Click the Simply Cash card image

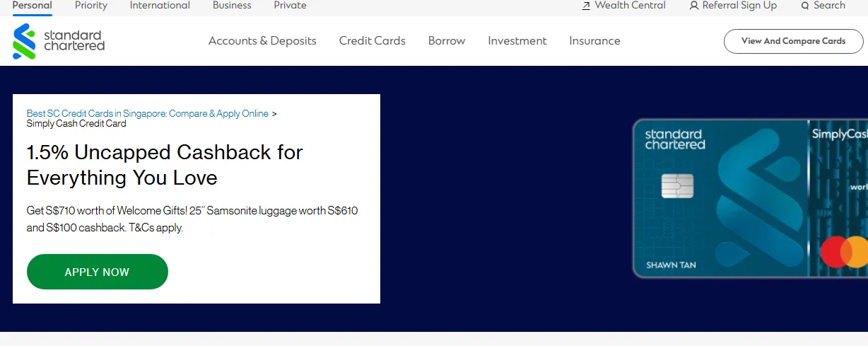pyautogui.click(x=750, y=198)
